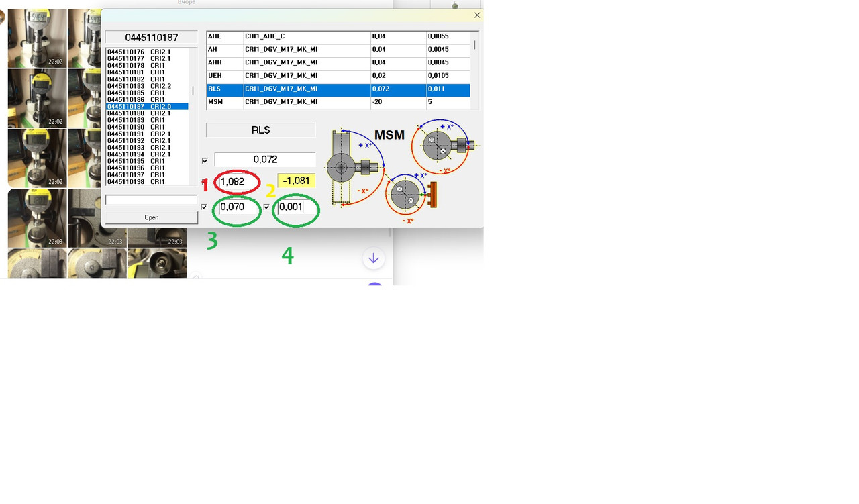
Task: Select list row 0445110186 CRI1
Action: [147, 99]
